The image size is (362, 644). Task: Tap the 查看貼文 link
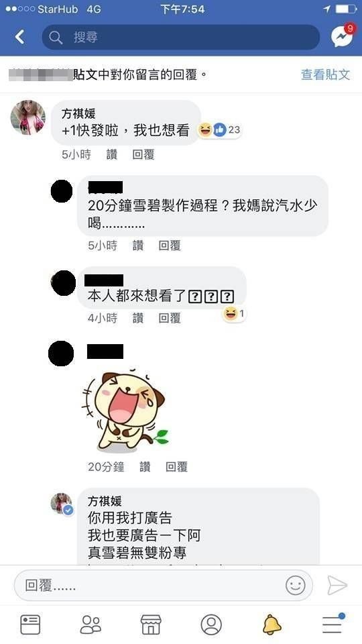pyautogui.click(x=326, y=74)
